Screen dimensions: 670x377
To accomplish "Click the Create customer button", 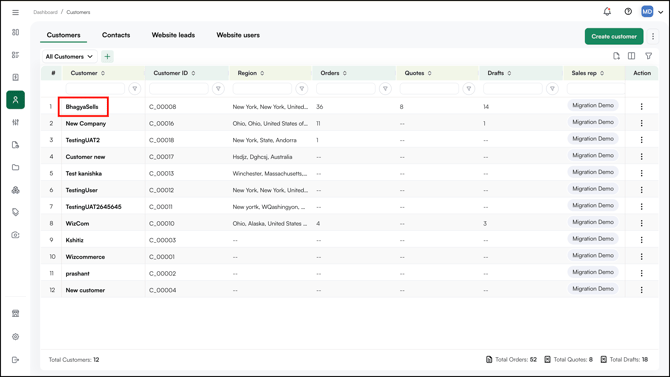I will tap(614, 36).
